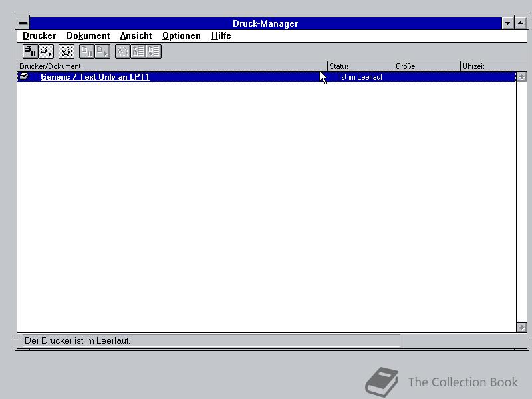The image size is (532, 399).
Task: Minimize the Druck-Manager window
Action: click(507, 23)
